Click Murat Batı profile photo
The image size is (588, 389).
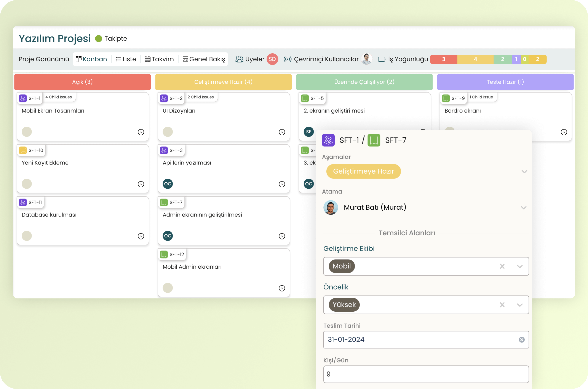point(331,207)
